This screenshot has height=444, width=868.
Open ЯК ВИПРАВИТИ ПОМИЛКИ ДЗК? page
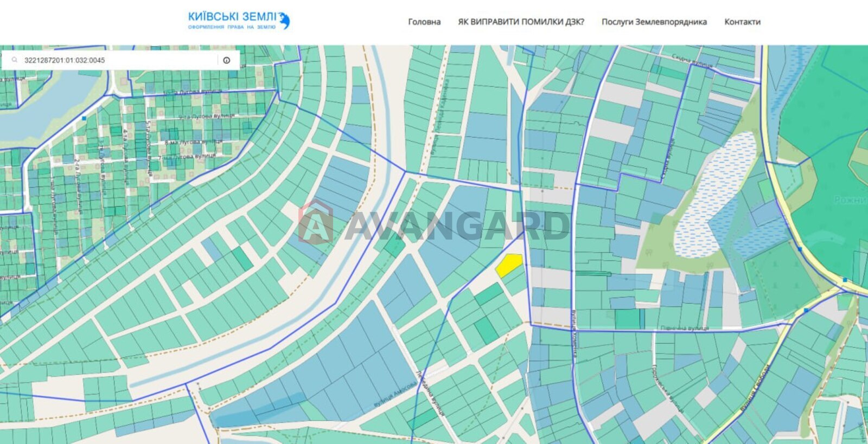521,22
